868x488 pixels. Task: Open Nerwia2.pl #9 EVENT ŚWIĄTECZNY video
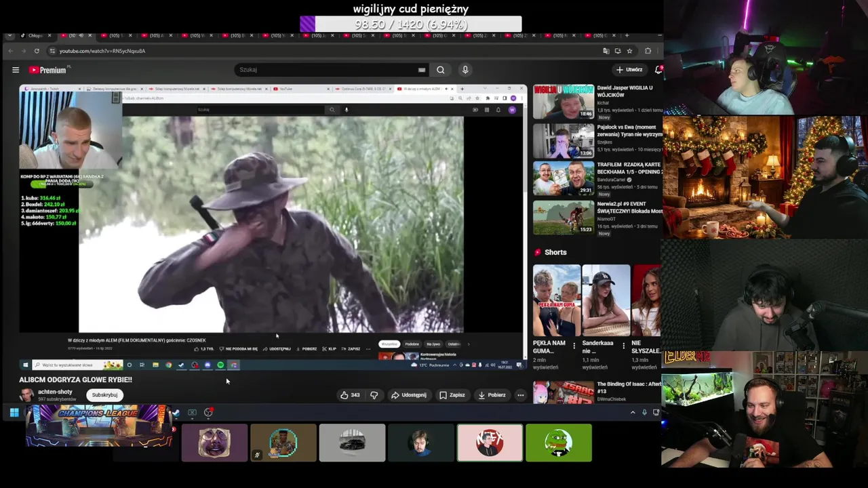[564, 218]
